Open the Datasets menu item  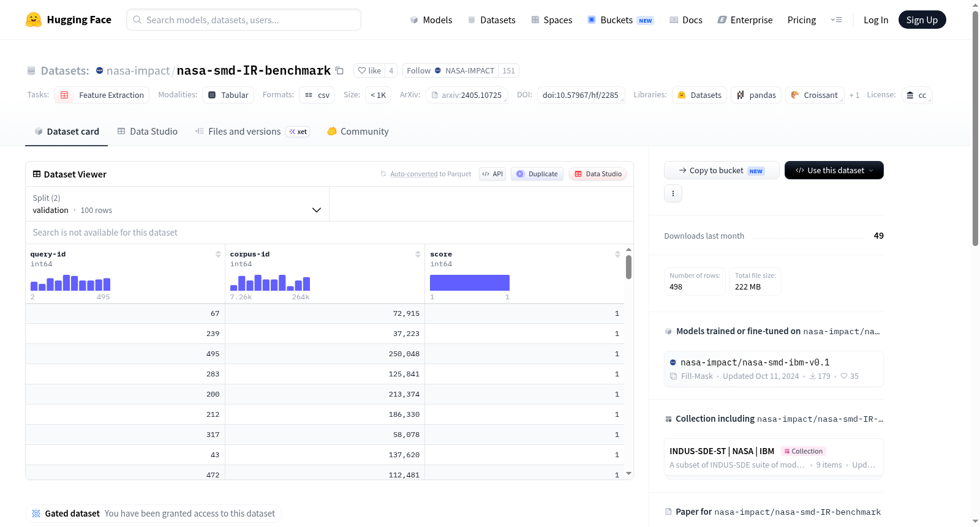(492, 20)
